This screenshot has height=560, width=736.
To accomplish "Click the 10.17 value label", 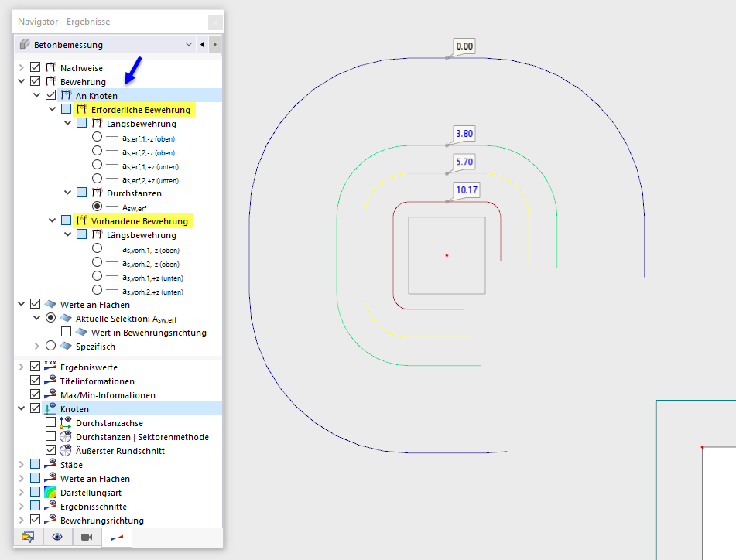I will (467, 190).
